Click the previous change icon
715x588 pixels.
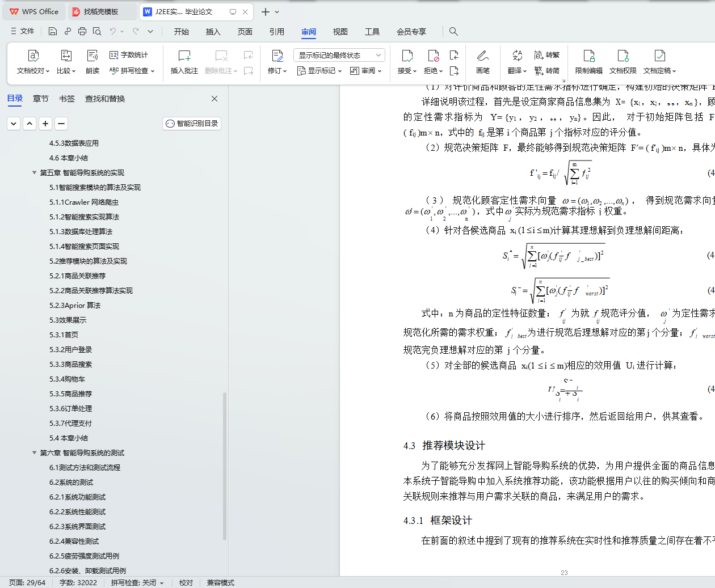pos(454,55)
